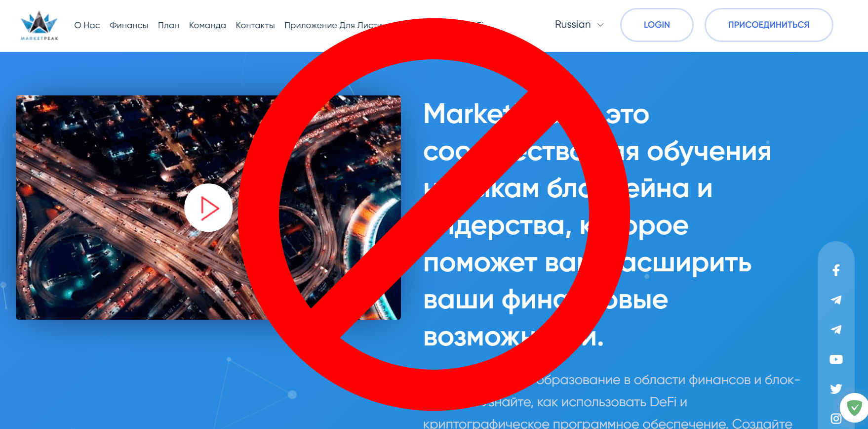Click the green shield badge icon
868x429 pixels.
coord(855,407)
